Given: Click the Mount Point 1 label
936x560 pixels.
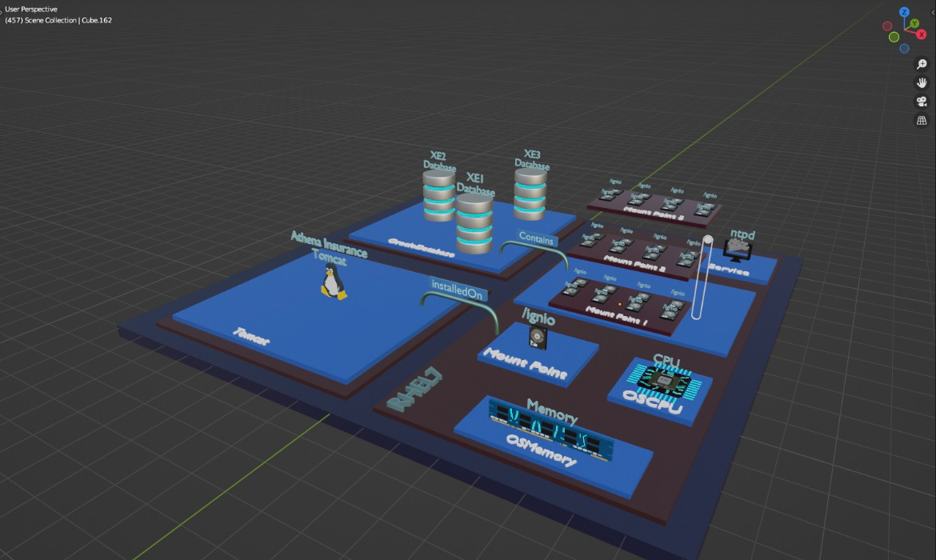Looking at the screenshot, I should point(617,314).
